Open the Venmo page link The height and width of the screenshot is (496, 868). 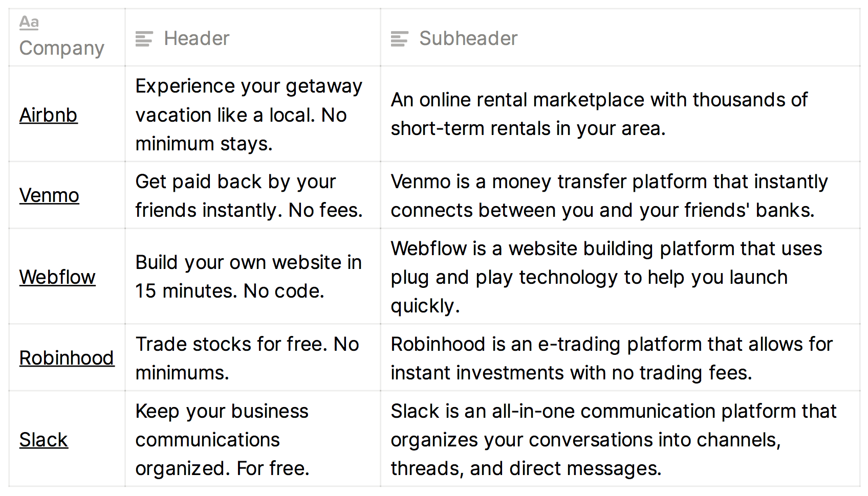(49, 195)
